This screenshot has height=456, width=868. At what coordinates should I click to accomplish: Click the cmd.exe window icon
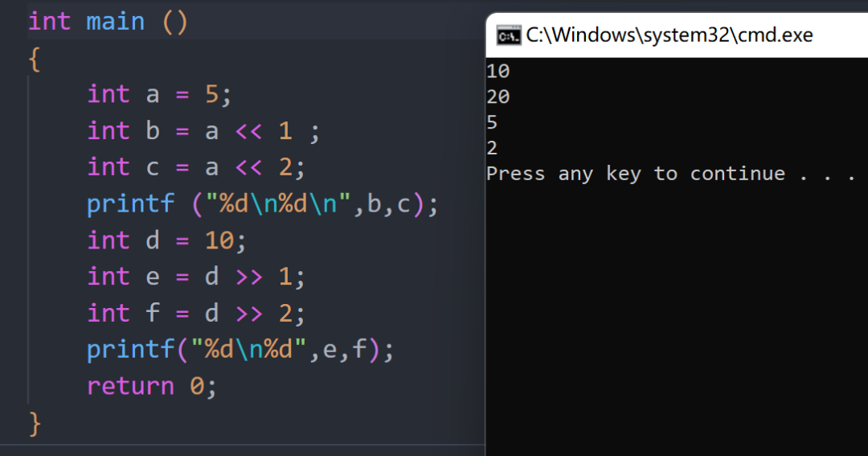tap(508, 35)
